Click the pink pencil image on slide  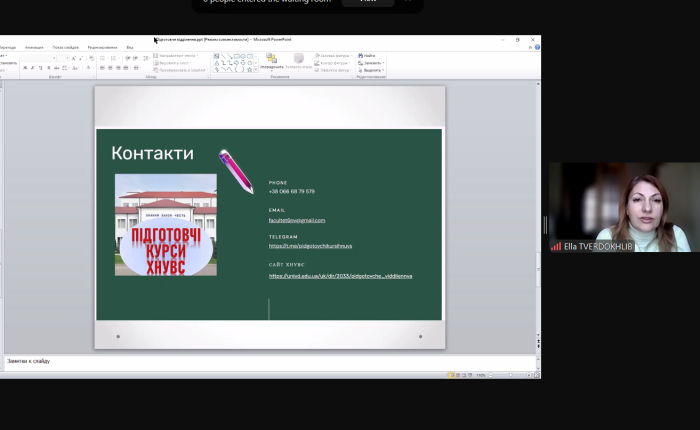[x=236, y=170]
